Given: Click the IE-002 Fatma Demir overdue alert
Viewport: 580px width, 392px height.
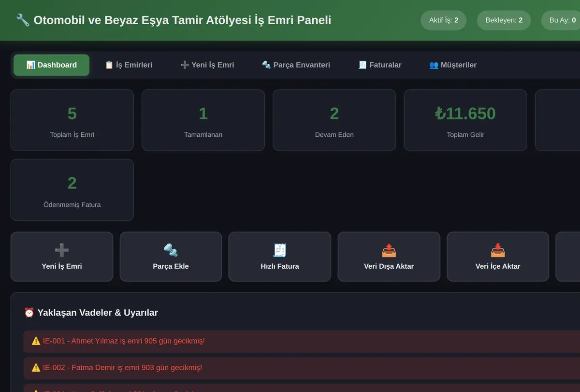Looking at the screenshot, I should (302, 368).
